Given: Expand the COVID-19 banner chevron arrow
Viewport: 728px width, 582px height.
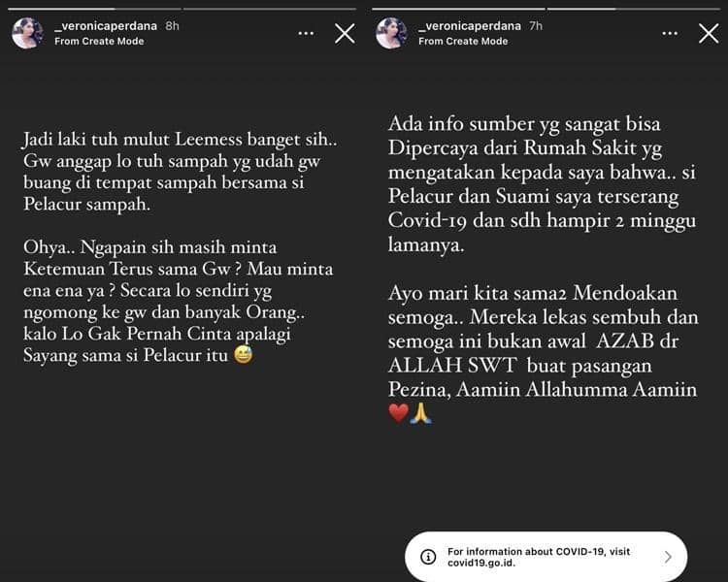Looking at the screenshot, I should pyautogui.click(x=668, y=557).
